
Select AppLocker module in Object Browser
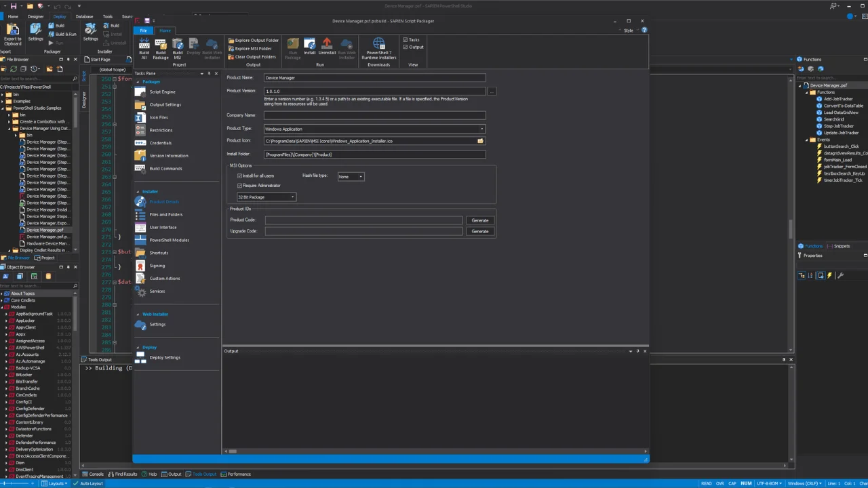[25, 321]
